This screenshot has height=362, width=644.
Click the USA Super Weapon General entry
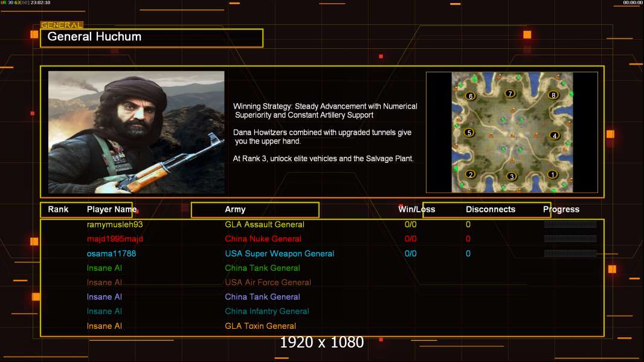pos(279,254)
